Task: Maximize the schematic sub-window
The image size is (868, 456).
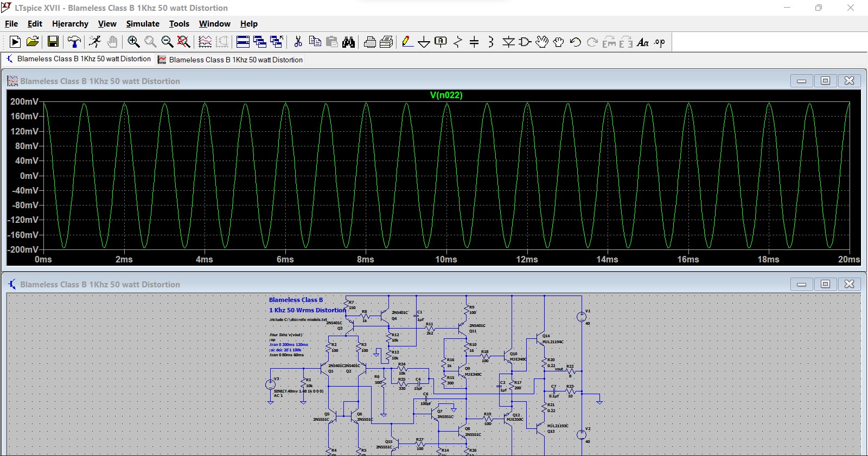Action: tap(825, 284)
